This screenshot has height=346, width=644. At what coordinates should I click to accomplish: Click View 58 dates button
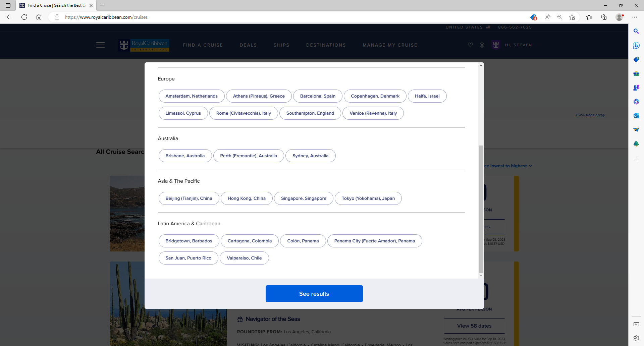pyautogui.click(x=474, y=326)
